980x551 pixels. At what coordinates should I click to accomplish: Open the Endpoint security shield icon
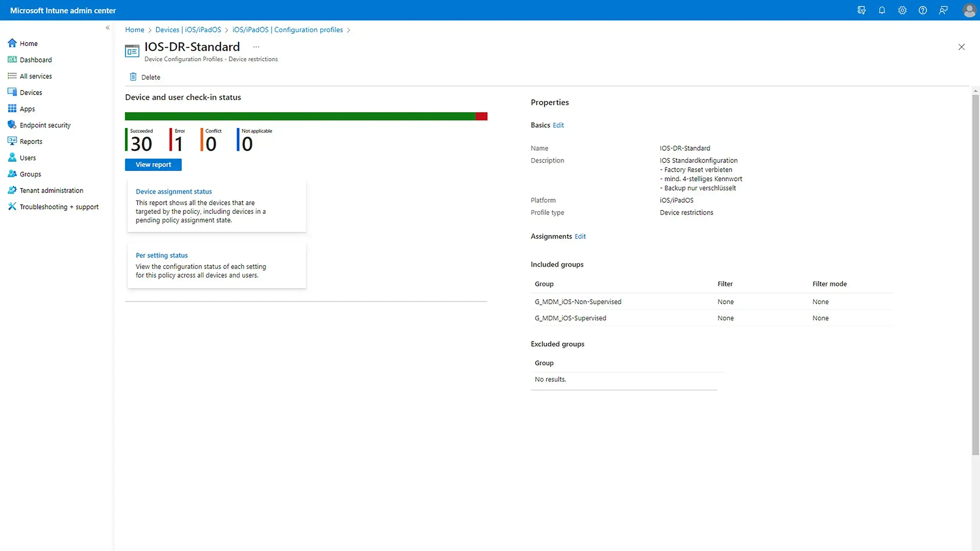[12, 125]
